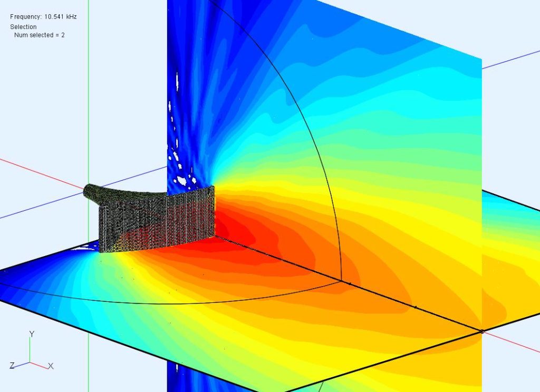
Task: Click the Selection label text
Action: tap(23, 26)
